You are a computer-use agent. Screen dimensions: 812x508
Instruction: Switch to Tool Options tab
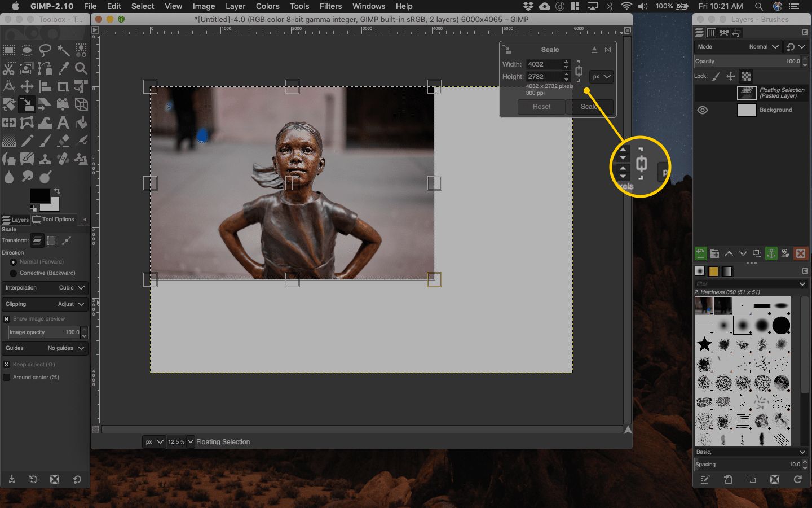coord(54,220)
